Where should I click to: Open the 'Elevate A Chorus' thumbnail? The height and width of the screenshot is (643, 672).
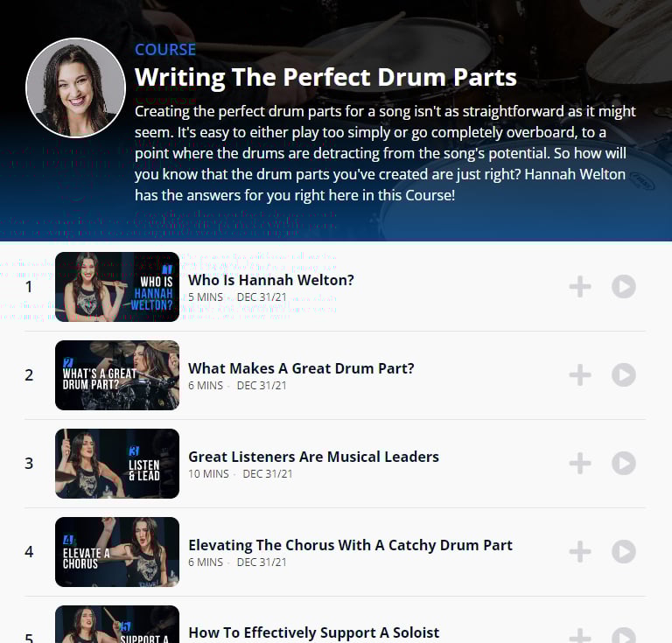[x=117, y=551]
